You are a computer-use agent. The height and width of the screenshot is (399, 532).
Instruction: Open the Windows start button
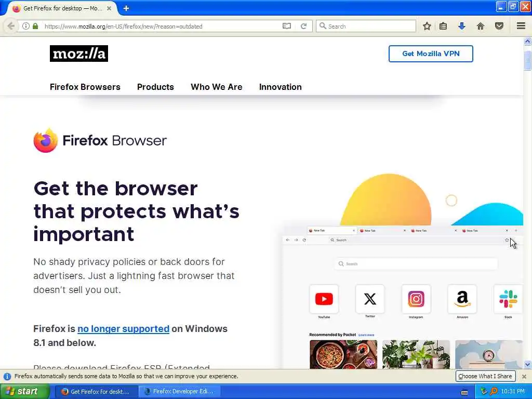click(x=25, y=392)
